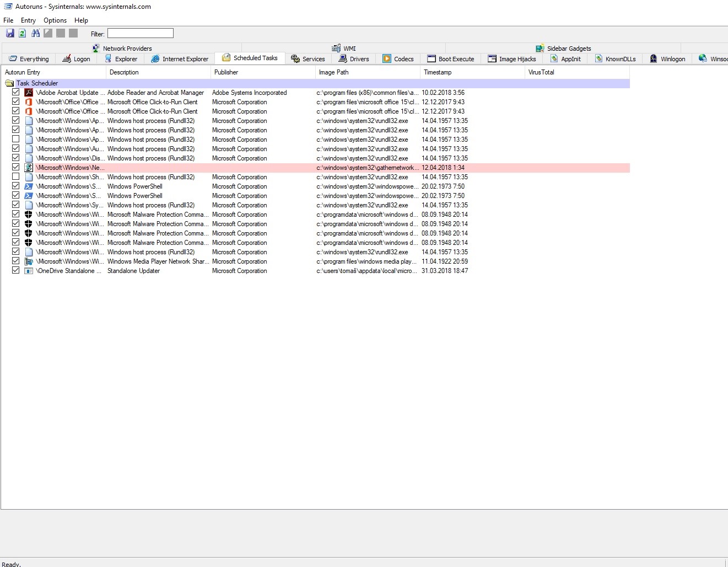The image size is (728, 567).
Task: Sort by the Autorun Entry column header
Action: [x=53, y=72]
